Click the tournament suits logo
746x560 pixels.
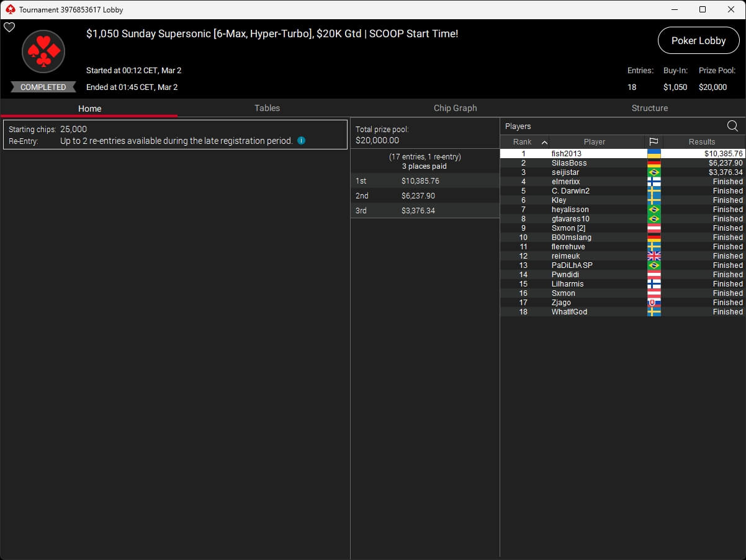pos(43,51)
